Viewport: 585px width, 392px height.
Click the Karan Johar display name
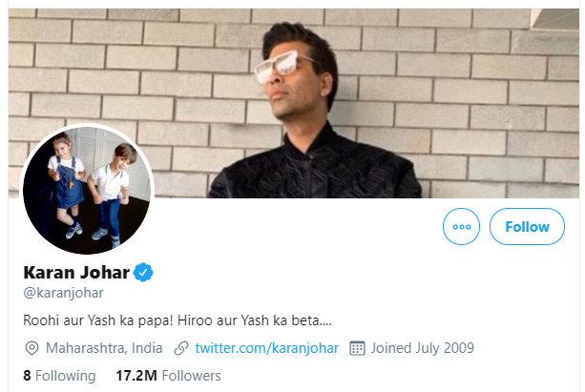pyautogui.click(x=76, y=272)
